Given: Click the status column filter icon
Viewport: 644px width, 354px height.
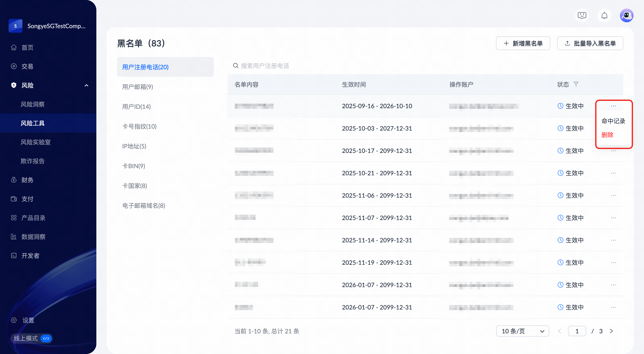Looking at the screenshot, I should click(576, 84).
